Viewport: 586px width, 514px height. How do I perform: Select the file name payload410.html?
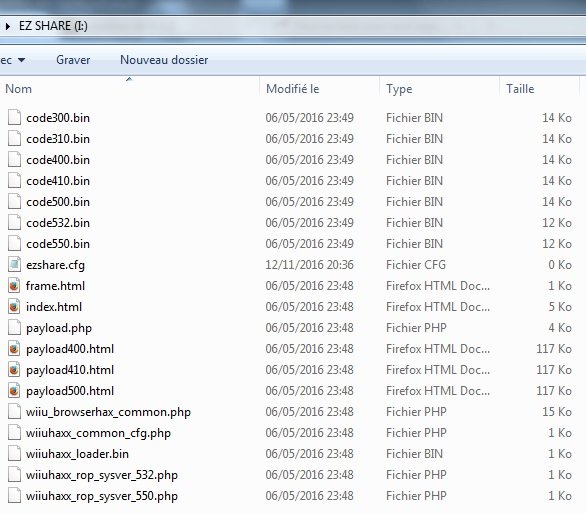pos(70,370)
